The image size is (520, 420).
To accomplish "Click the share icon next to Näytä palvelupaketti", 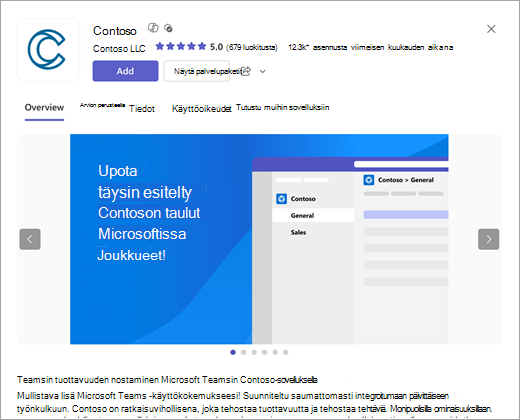I will tap(246, 71).
